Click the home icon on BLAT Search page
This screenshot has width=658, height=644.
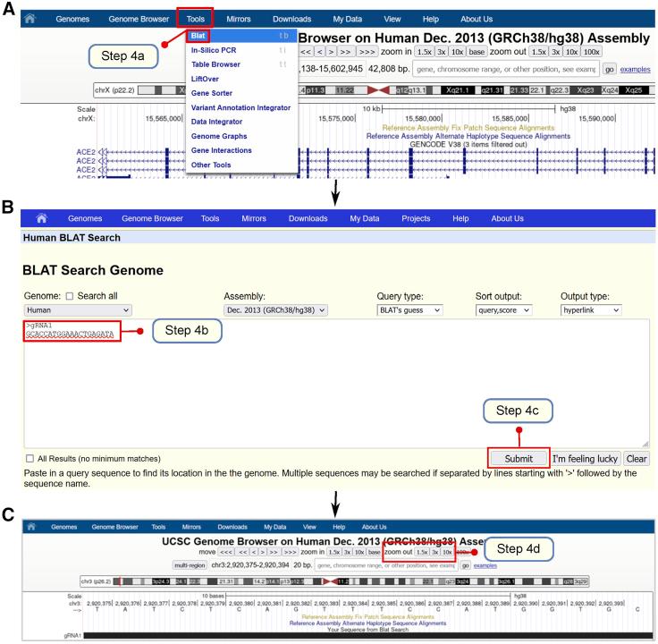tap(41, 218)
